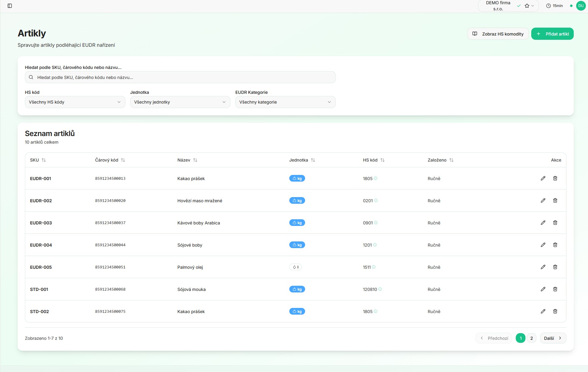Edit the Kakao prášek EUDR-001 article
The height and width of the screenshot is (372, 588).
(543, 178)
